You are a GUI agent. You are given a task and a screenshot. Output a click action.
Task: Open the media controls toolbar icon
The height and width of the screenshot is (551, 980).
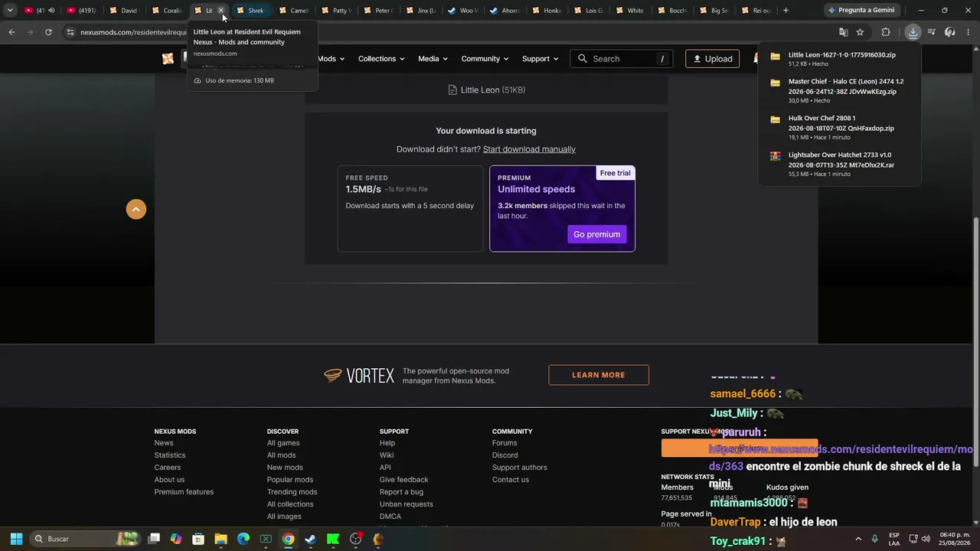tap(931, 32)
